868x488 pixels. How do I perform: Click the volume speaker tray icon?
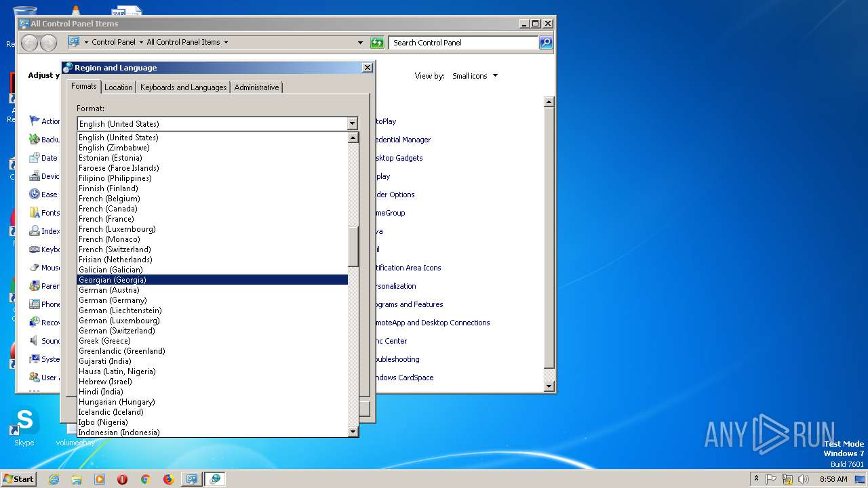pyautogui.click(x=804, y=479)
